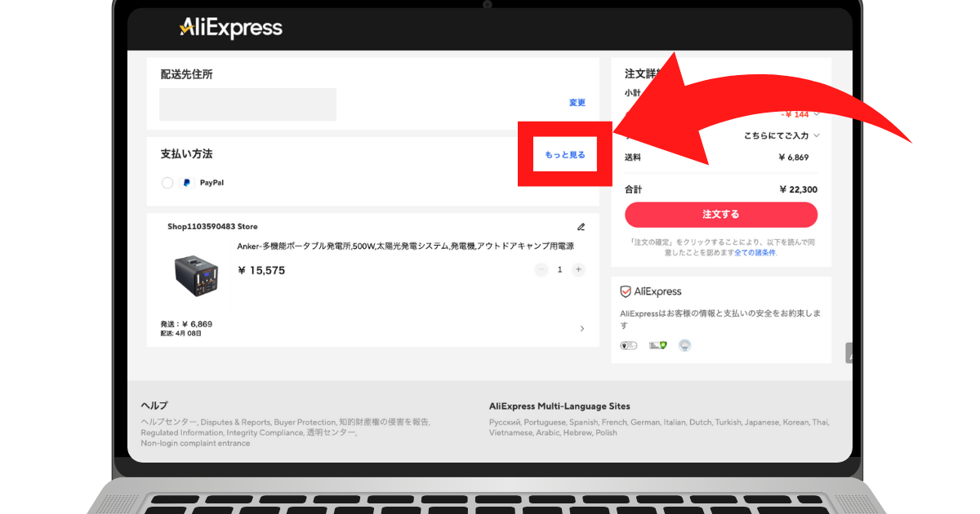The width and height of the screenshot is (980, 514).
Task: Switch to the Italian language site
Action: [x=676, y=423]
